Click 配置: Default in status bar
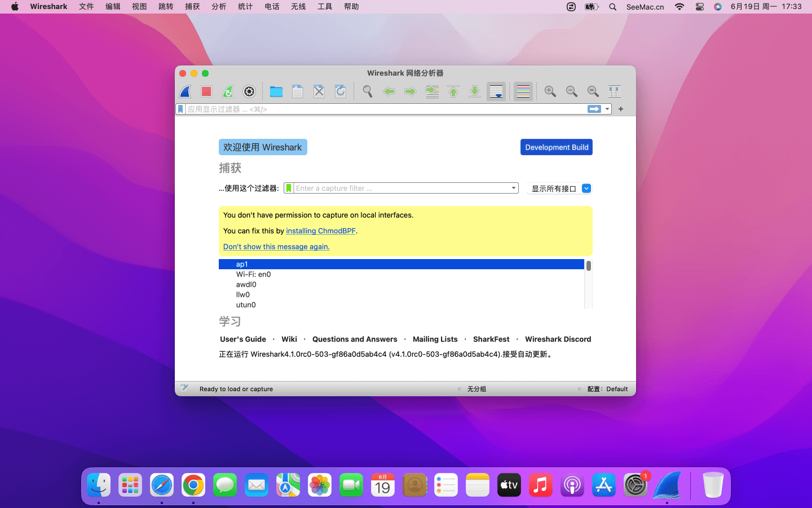The image size is (812, 508). [608, 389]
